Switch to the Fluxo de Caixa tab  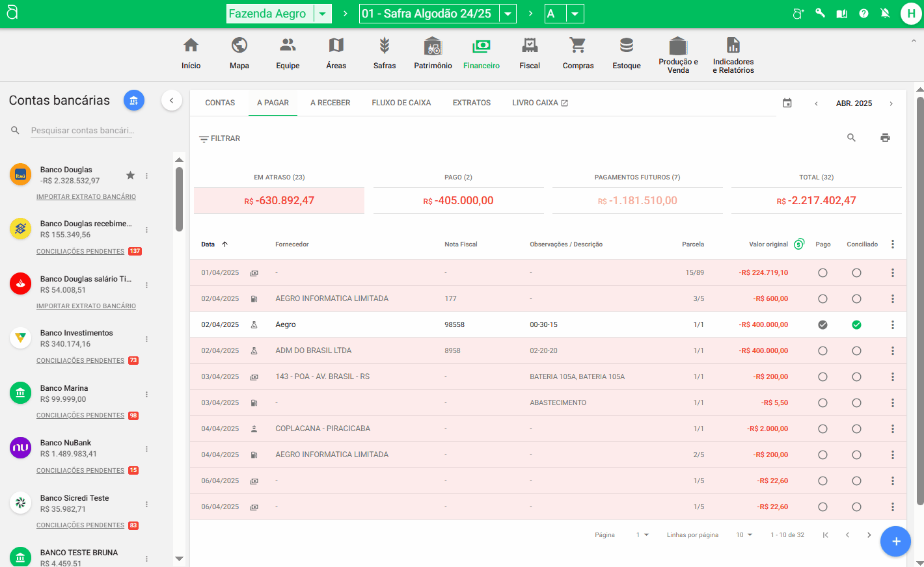(x=401, y=103)
